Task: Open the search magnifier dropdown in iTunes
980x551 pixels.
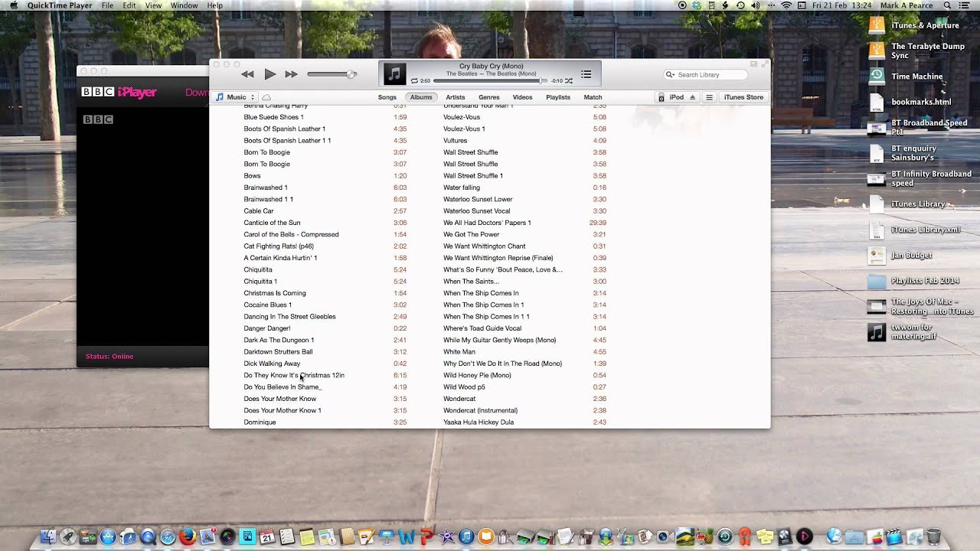Action: [x=671, y=75]
